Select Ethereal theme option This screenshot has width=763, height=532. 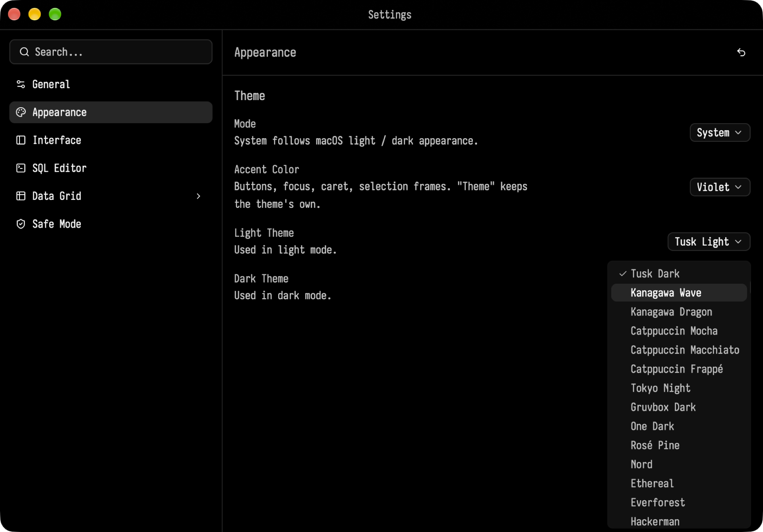(679, 484)
